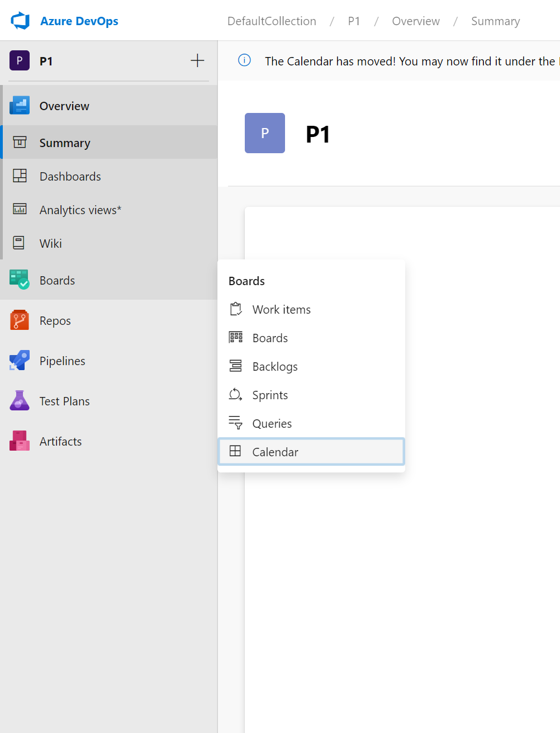The width and height of the screenshot is (560, 733).
Task: Open Queries from the Boards flyout
Action: pyautogui.click(x=272, y=423)
